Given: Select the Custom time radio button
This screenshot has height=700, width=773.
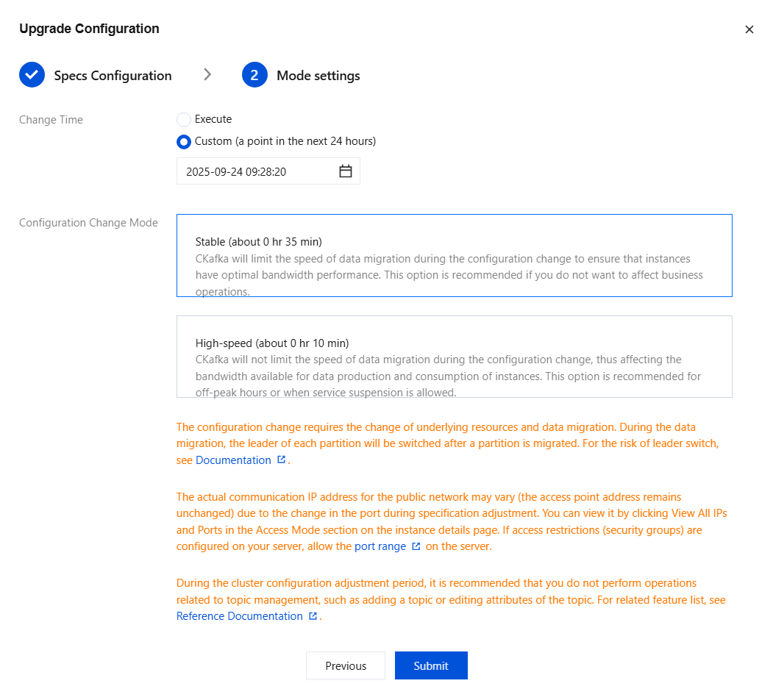Looking at the screenshot, I should pos(184,141).
